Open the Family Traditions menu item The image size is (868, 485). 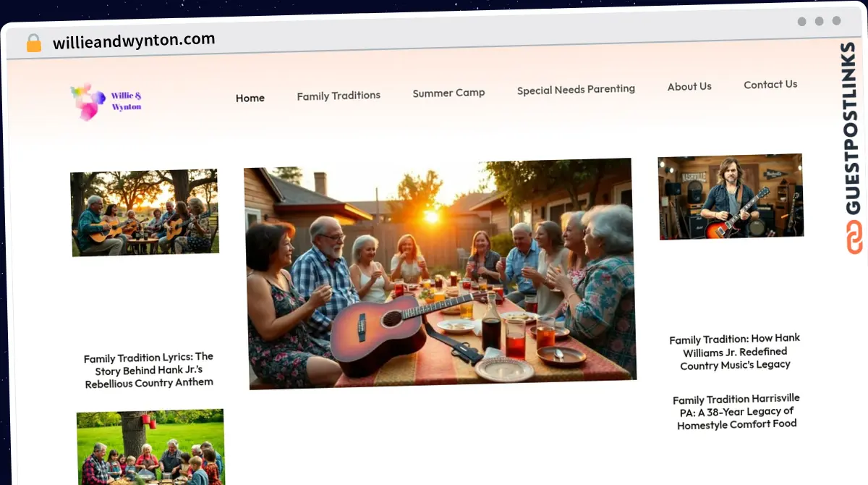339,96
